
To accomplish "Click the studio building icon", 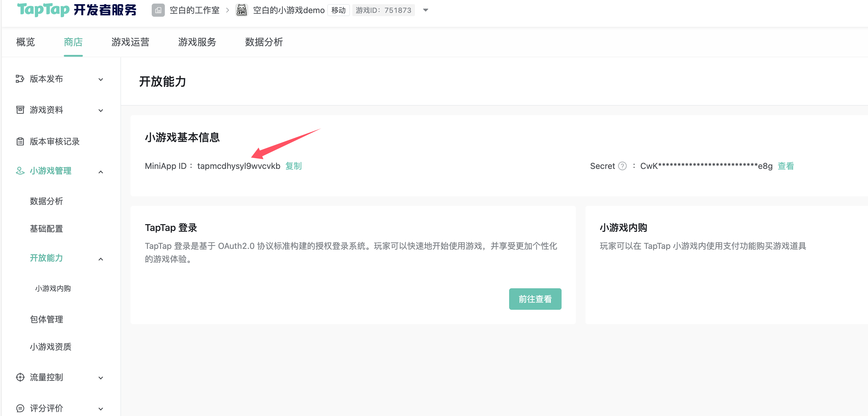I will click(158, 10).
